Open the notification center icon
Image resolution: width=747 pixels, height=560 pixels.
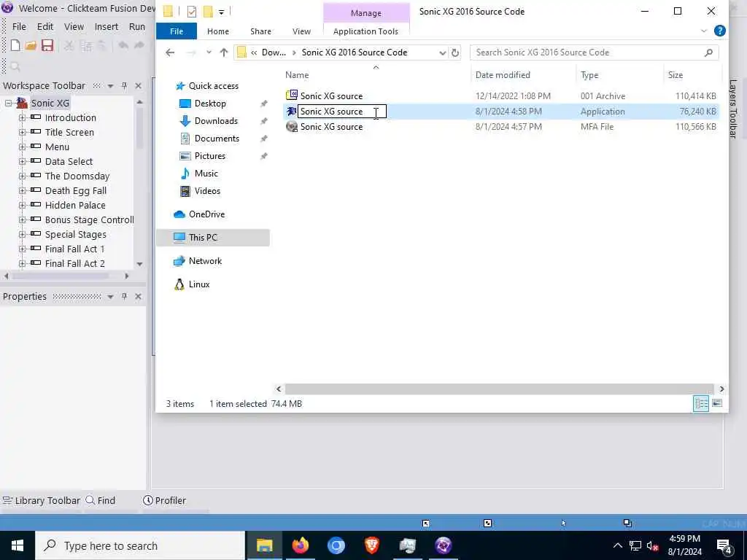(724, 546)
